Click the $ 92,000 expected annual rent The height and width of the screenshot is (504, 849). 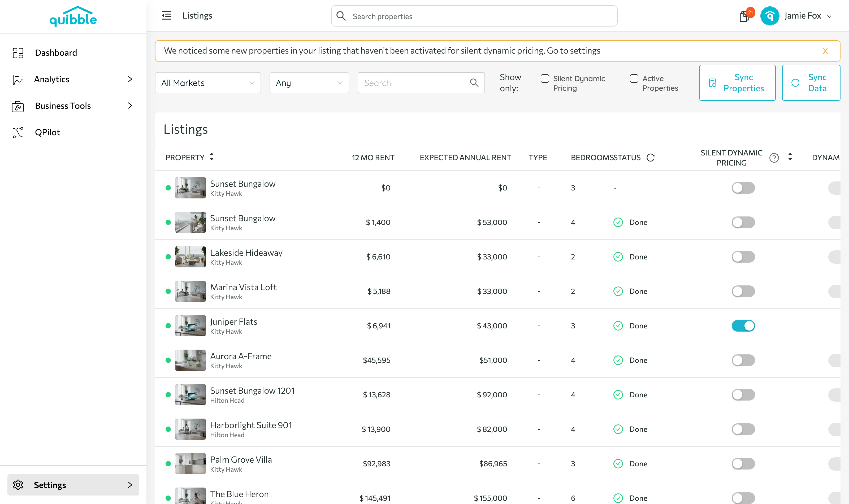(492, 395)
